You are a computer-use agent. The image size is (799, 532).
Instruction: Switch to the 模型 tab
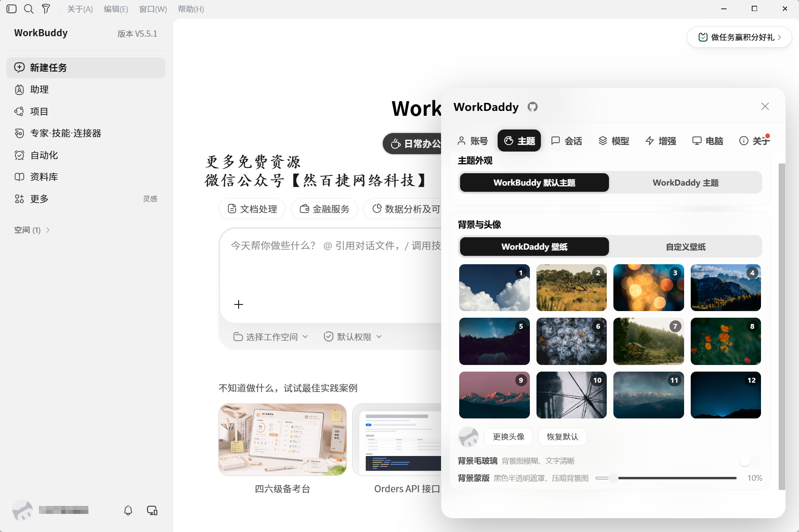pos(613,141)
